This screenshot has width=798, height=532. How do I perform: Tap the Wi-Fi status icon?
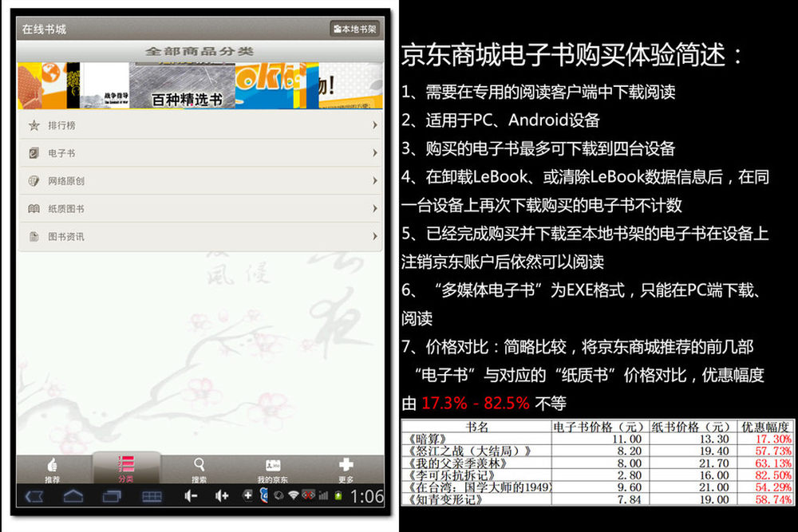tap(293, 495)
